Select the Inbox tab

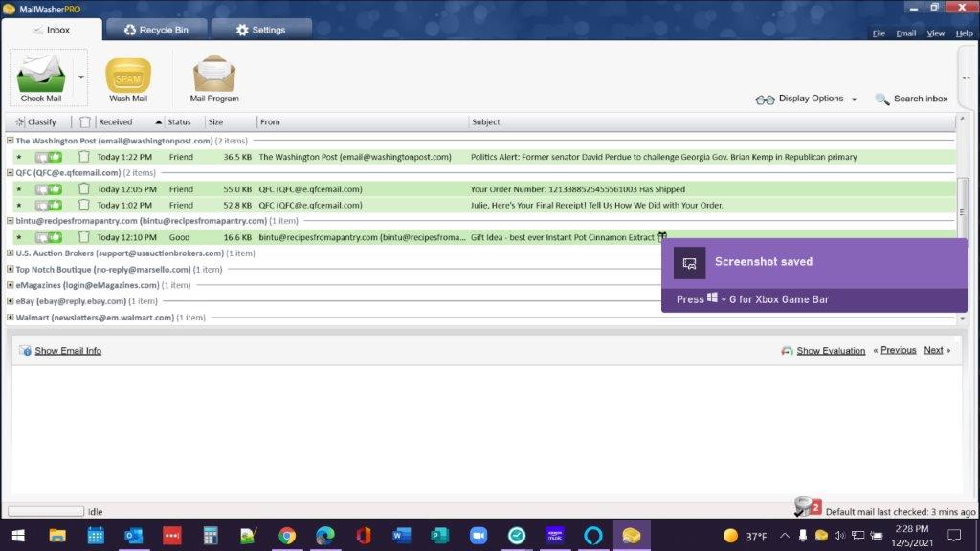pyautogui.click(x=52, y=30)
